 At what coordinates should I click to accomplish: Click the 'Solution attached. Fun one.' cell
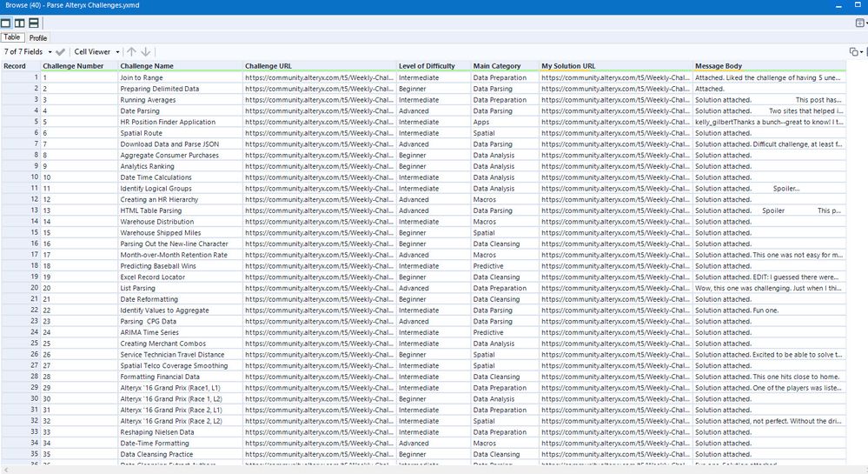tap(770, 310)
